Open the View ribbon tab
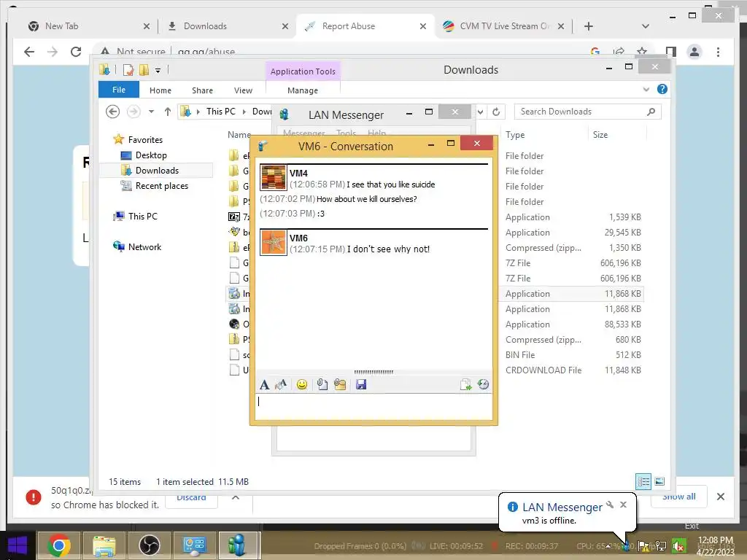Image resolution: width=747 pixels, height=560 pixels. pyautogui.click(x=243, y=90)
